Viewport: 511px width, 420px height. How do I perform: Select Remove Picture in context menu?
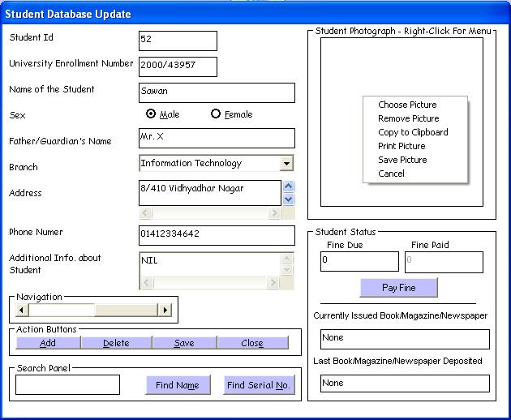tap(408, 118)
